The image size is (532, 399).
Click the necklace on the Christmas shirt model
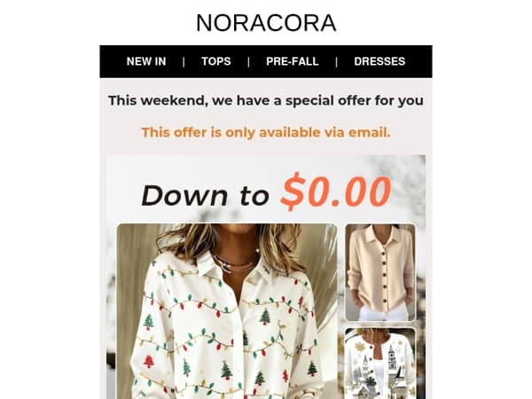pos(236,262)
